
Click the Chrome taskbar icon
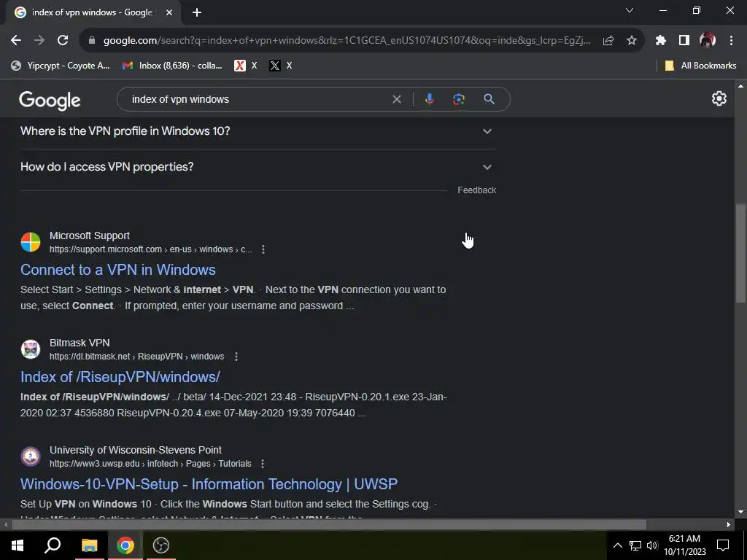(125, 545)
